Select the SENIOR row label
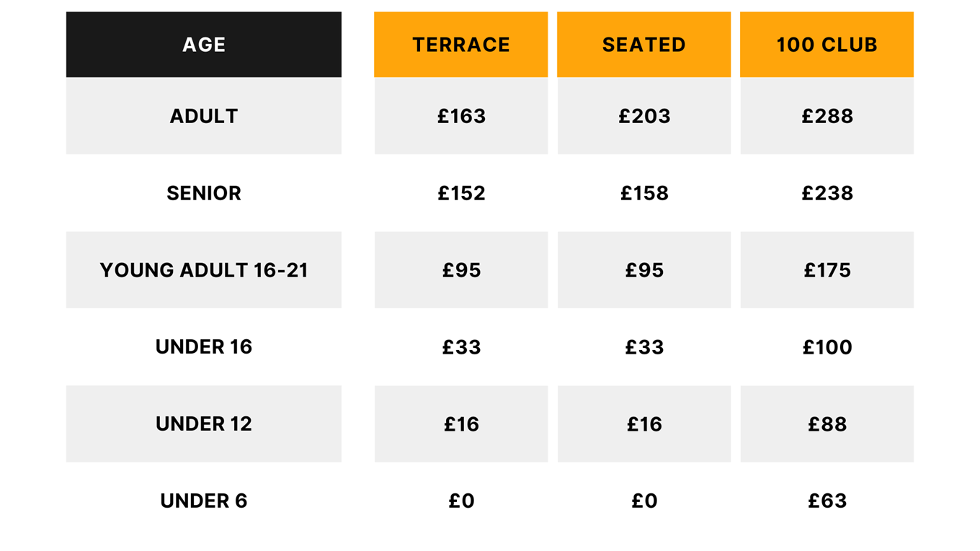The height and width of the screenshot is (551, 980). pos(204,193)
